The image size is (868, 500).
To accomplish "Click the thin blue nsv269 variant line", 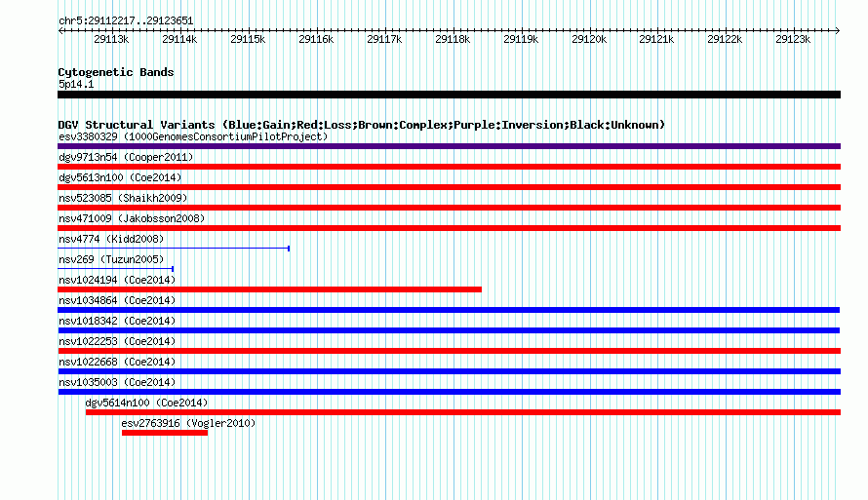I will click(116, 269).
